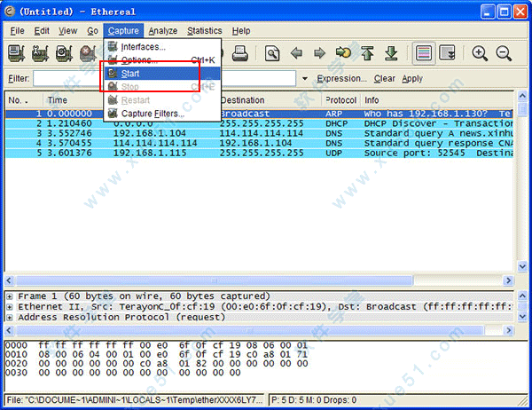The image size is (532, 410).
Task: Click hex offset 0000 in bytes pane
Action: (16, 345)
